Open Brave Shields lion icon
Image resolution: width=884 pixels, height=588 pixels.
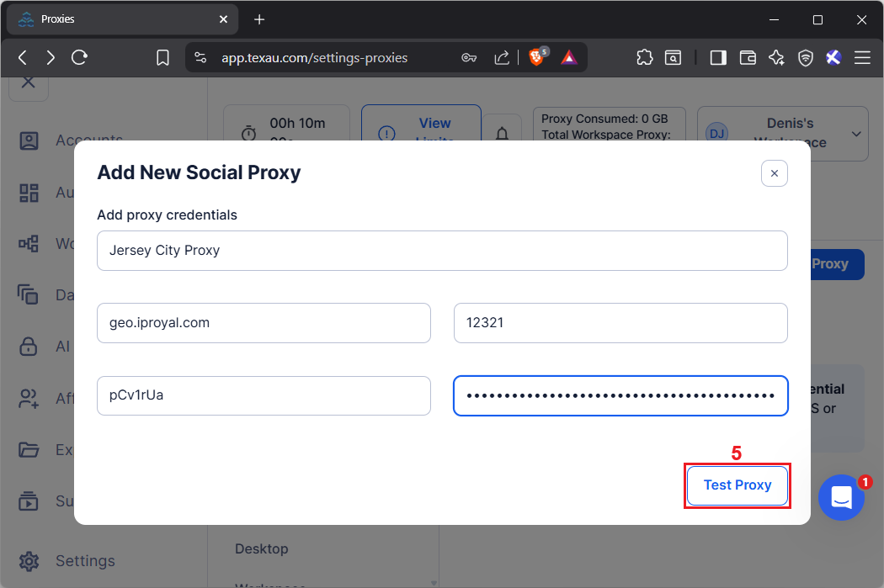536,57
